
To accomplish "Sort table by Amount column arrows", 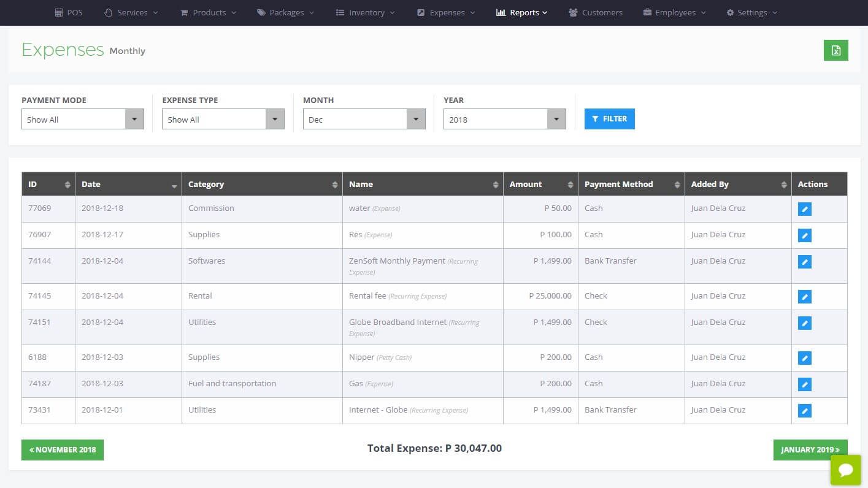I will (570, 185).
